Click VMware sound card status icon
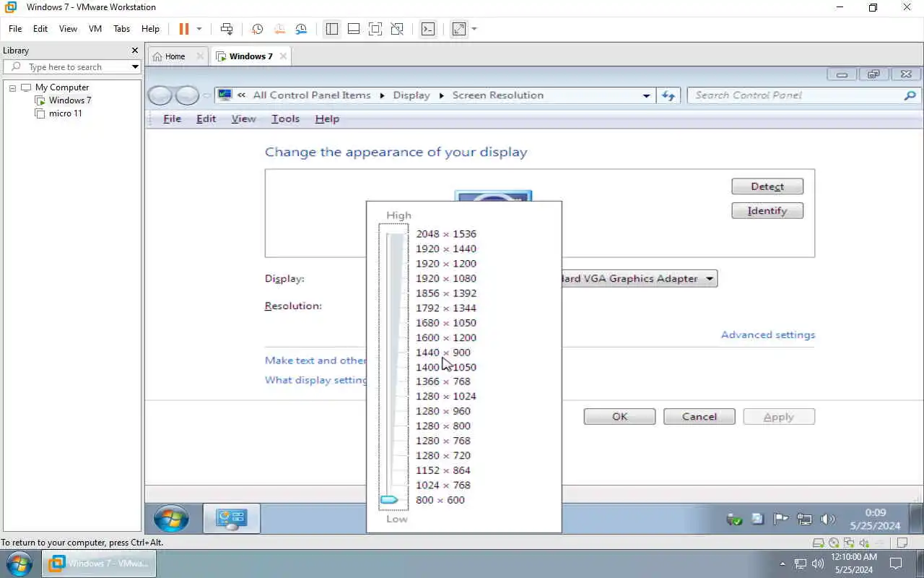Viewport: 924px width, 578px height. coord(864,543)
